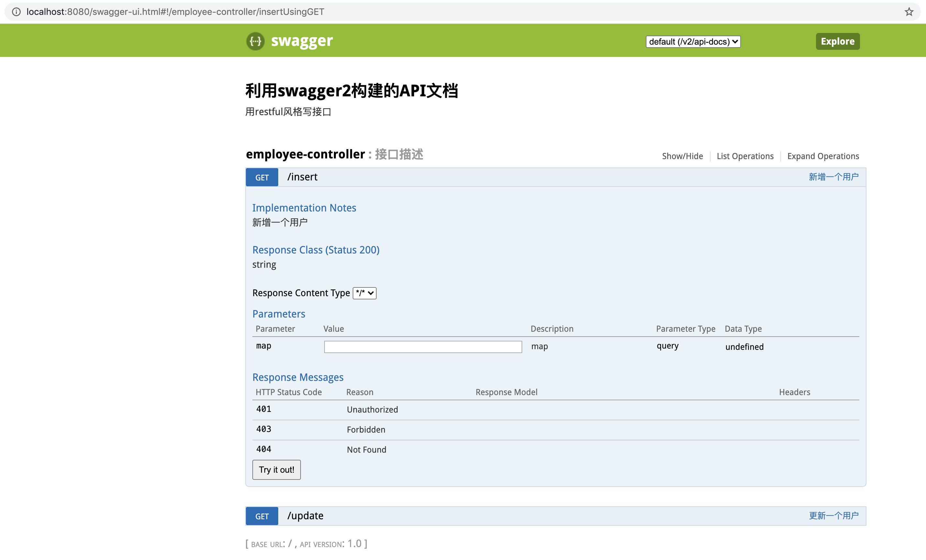Click the GET badge for /insert

tap(262, 177)
